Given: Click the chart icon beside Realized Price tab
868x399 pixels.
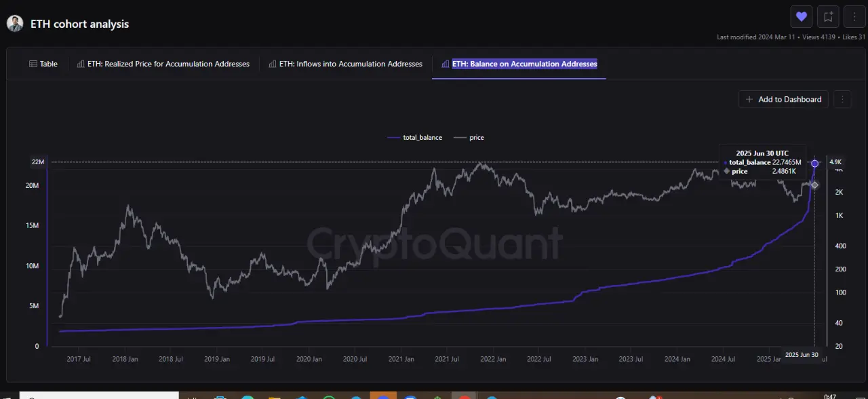Looking at the screenshot, I should pos(79,64).
